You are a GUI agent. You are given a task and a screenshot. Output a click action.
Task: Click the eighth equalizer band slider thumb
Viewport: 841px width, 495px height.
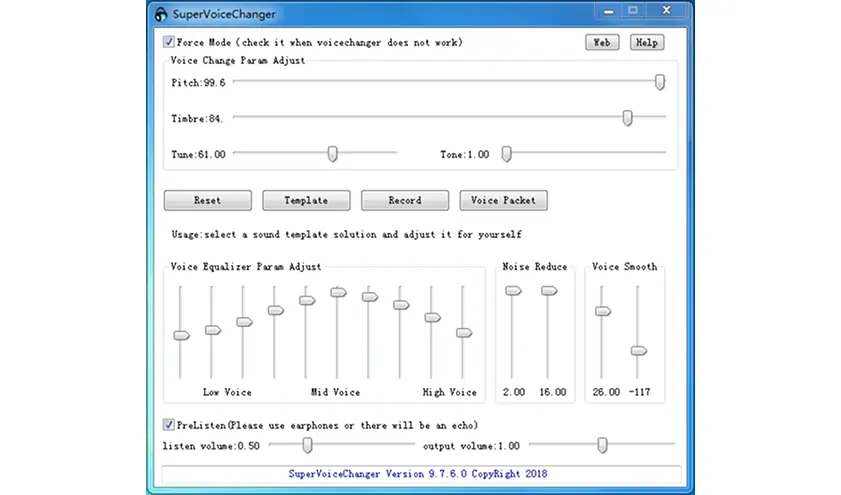[x=401, y=305]
